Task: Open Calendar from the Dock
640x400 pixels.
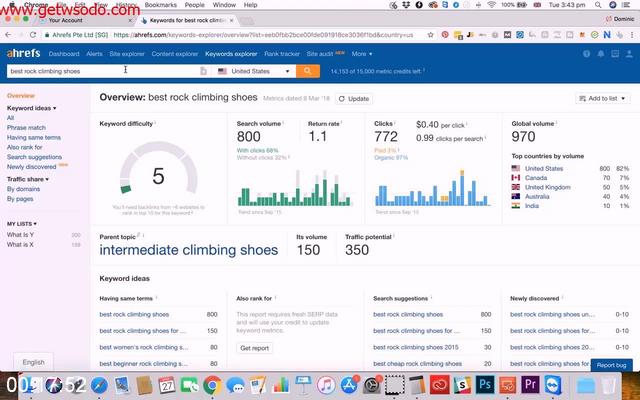Action: click(167, 385)
